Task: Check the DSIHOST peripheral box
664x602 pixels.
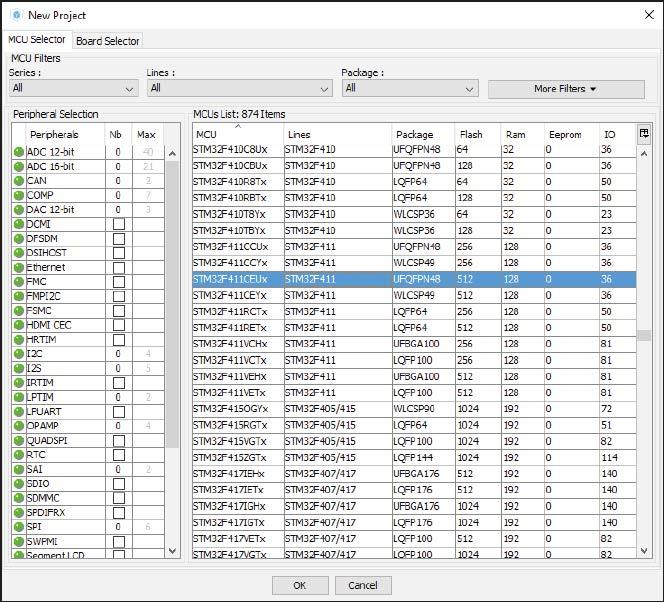Action: click(119, 253)
